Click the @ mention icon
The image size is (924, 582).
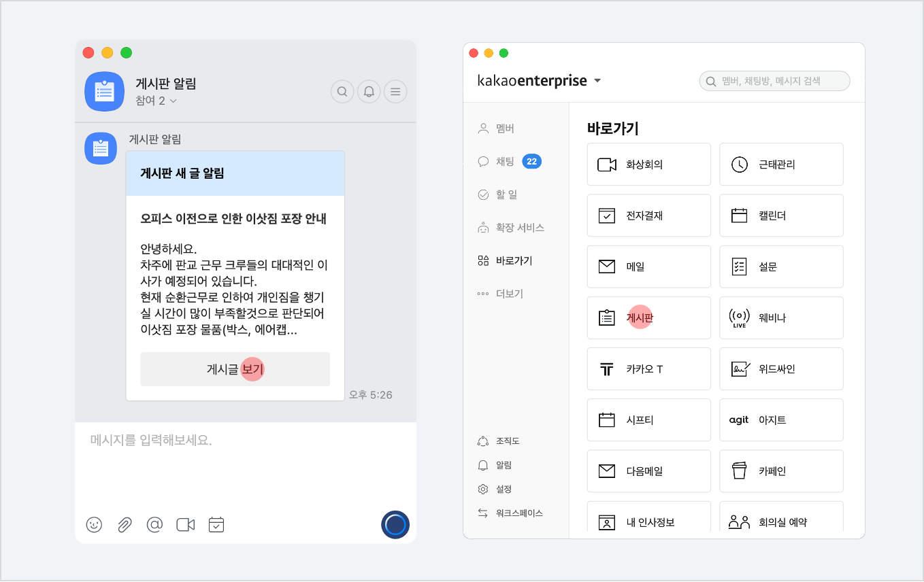[x=155, y=524]
